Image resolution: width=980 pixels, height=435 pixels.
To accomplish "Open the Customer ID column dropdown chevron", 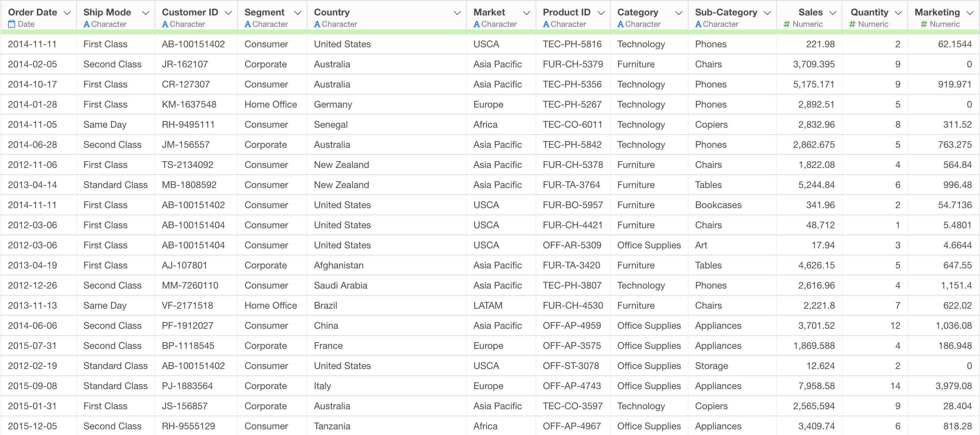I will (228, 13).
